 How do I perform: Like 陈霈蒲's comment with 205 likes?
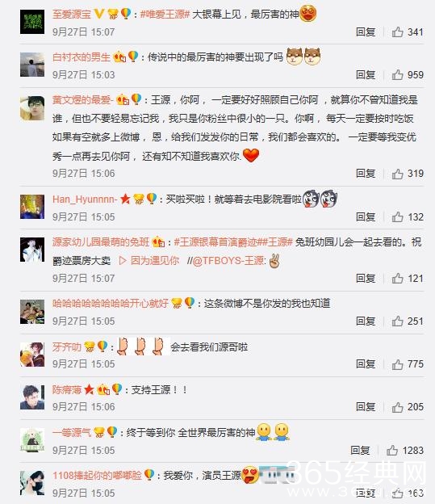[397, 407]
